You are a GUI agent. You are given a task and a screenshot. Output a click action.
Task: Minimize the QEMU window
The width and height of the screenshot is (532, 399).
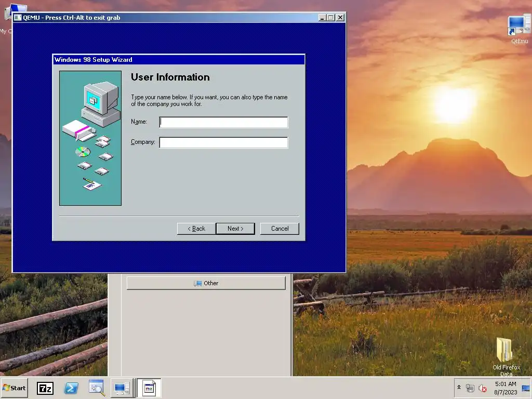pyautogui.click(x=322, y=18)
